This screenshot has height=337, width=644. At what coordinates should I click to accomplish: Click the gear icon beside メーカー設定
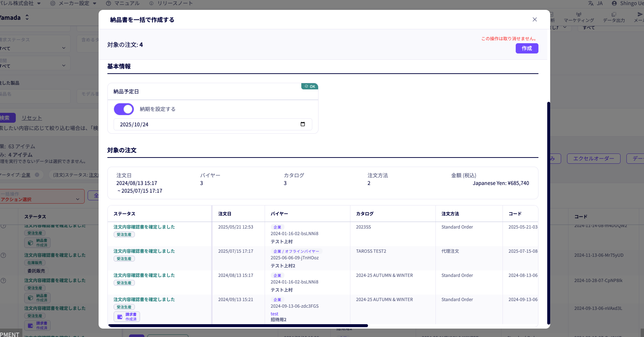coord(53,3)
